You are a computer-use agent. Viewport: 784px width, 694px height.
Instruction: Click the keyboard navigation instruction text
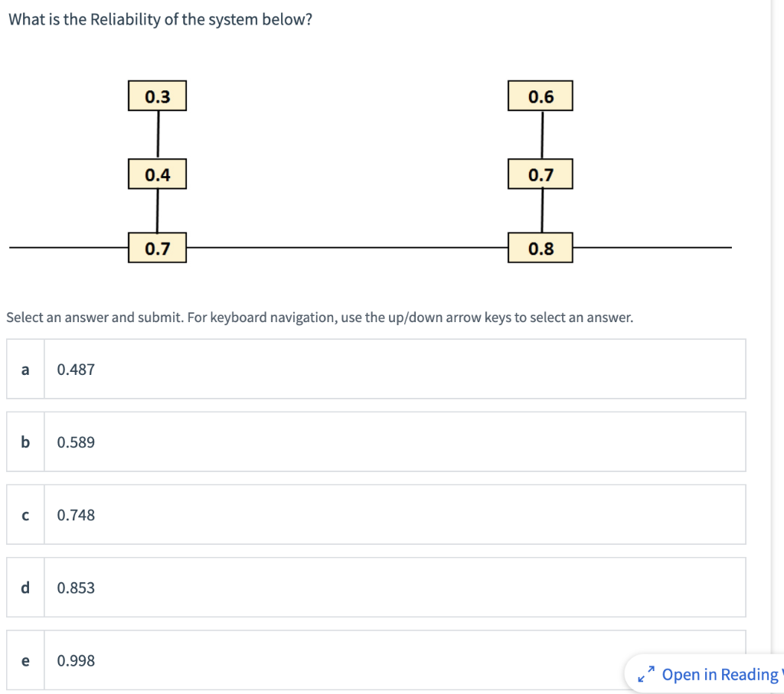tap(319, 317)
